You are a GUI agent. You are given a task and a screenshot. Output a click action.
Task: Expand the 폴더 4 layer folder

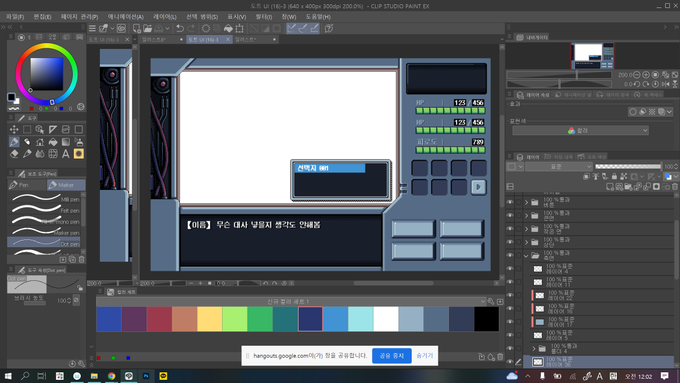point(534,348)
